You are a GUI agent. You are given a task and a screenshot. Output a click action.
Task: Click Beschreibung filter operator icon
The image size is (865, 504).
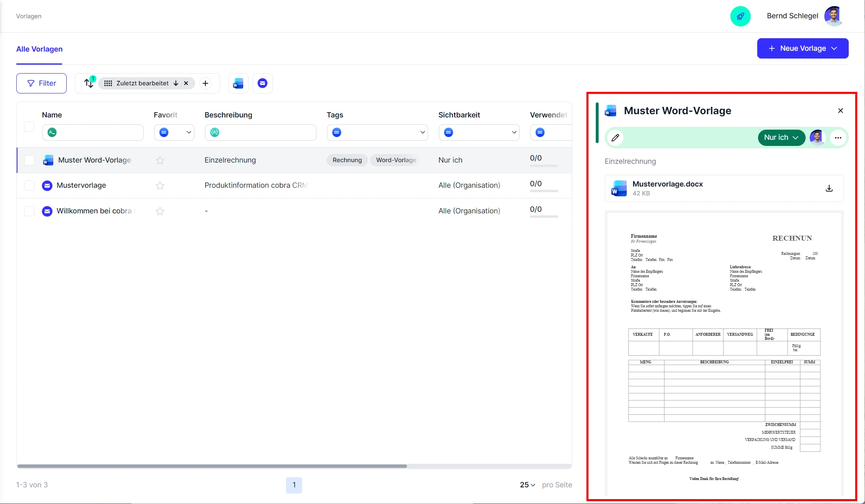pos(215,133)
